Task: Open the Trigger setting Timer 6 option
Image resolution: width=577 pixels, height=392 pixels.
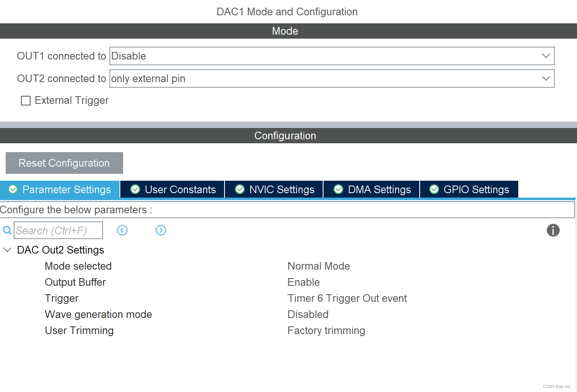Action: click(347, 298)
